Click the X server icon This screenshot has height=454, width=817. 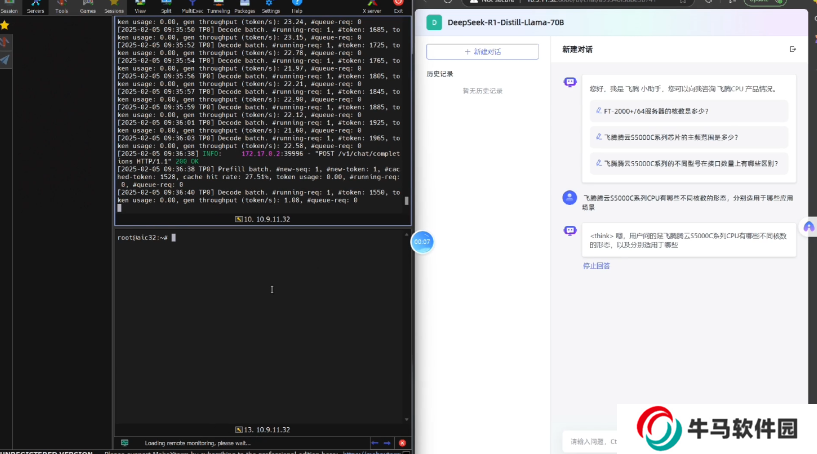click(372, 6)
